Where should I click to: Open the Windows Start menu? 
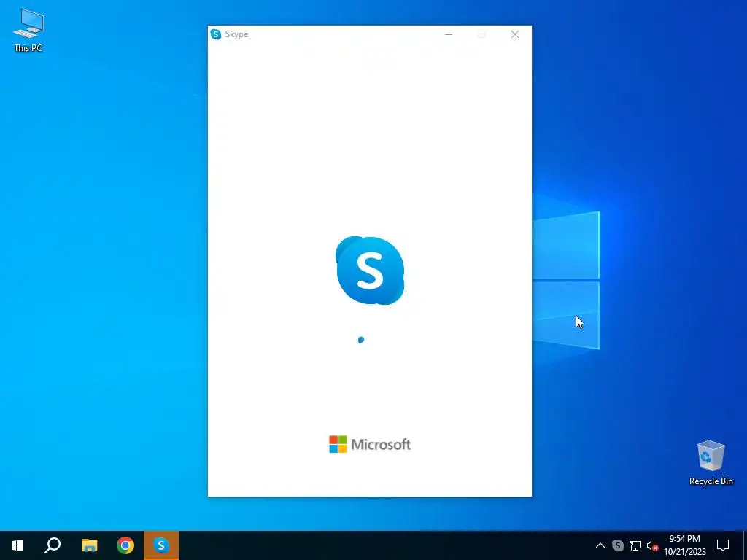click(x=18, y=545)
